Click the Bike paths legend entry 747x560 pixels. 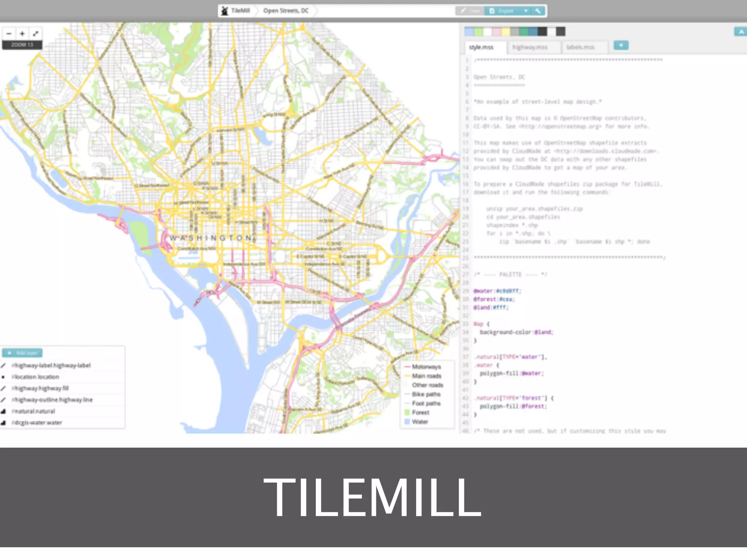pyautogui.click(x=423, y=394)
